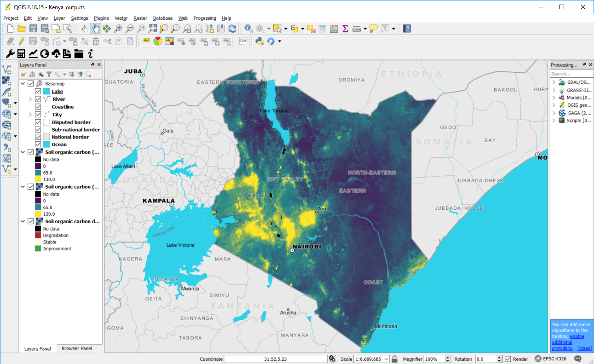Toggle the National border layer checkbox
This screenshot has height=364, width=594.
(38, 137)
